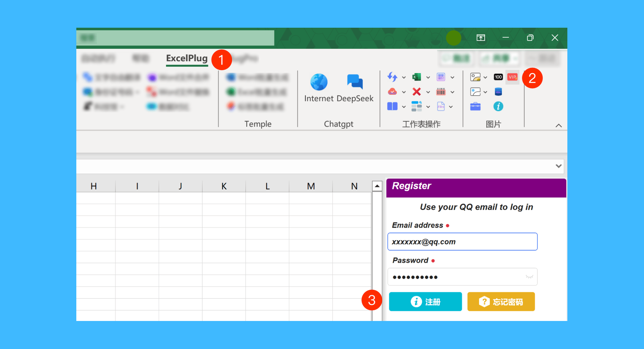Viewport: 644px width, 349px height.
Task: Click the scroll-up arrow of sheet scrollbar
Action: tap(377, 186)
